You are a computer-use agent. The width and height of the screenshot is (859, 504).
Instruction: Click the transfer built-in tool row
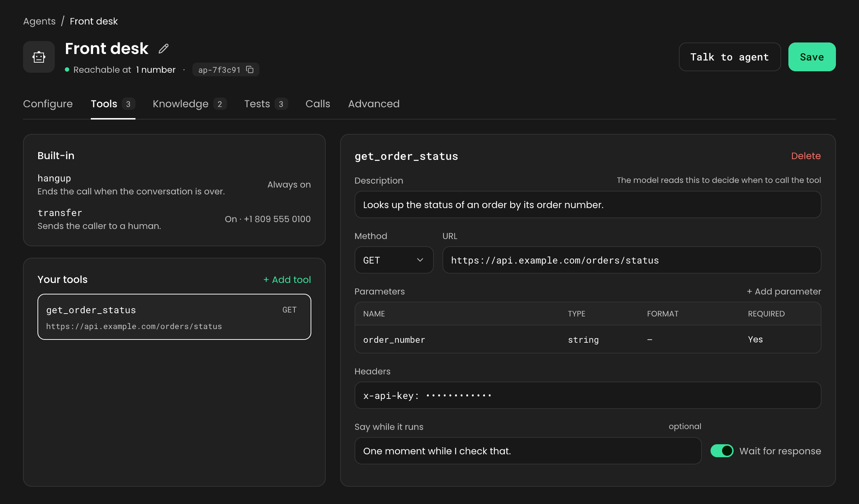pyautogui.click(x=174, y=219)
